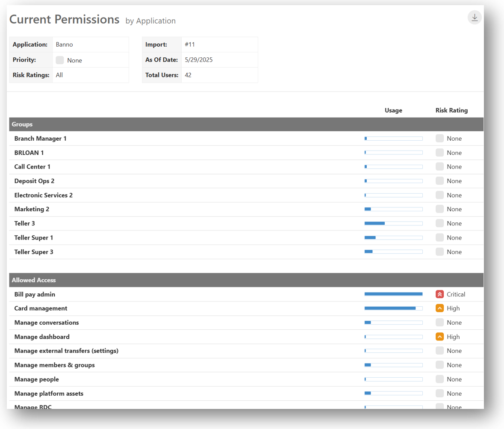The height and width of the screenshot is (429, 504).
Task: Sort by the Risk Rating column header
Action: [x=451, y=110]
